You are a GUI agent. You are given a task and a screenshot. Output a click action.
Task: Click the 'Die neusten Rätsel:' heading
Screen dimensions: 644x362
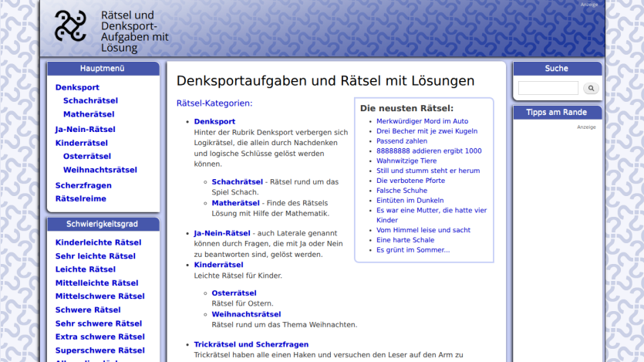pos(406,109)
